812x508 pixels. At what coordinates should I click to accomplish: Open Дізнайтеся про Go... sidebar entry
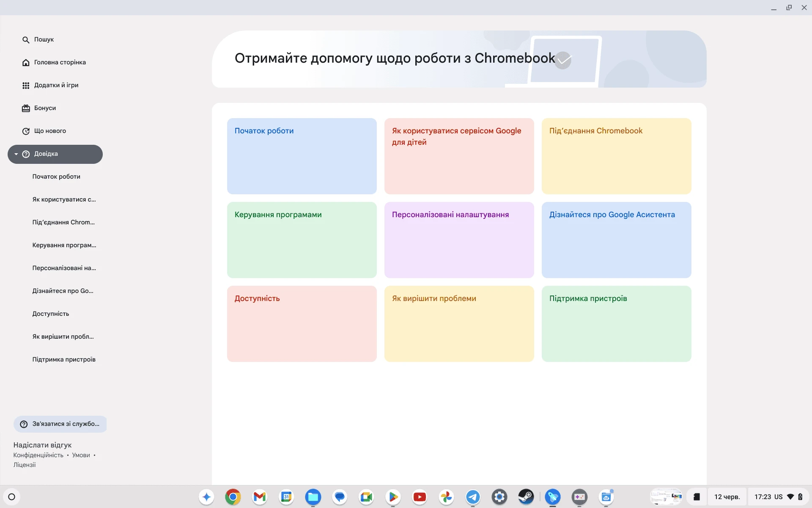click(x=63, y=291)
